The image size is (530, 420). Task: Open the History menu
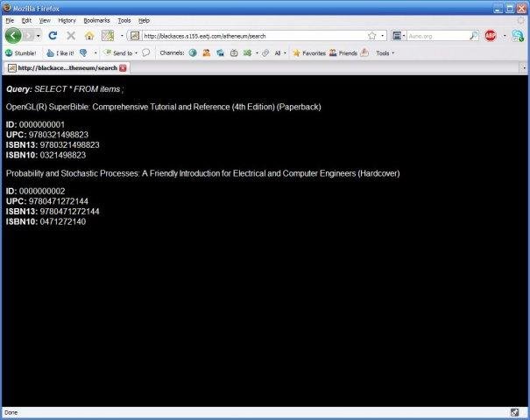[x=67, y=21]
